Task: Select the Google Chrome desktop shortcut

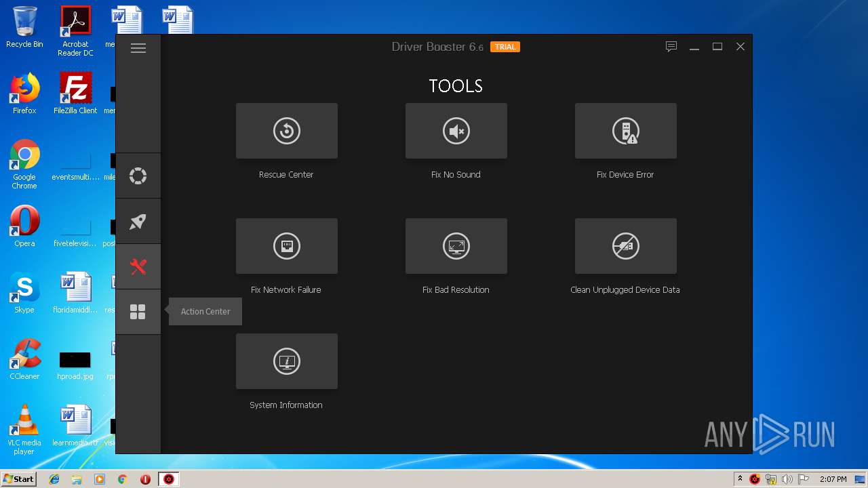Action: pyautogui.click(x=24, y=164)
